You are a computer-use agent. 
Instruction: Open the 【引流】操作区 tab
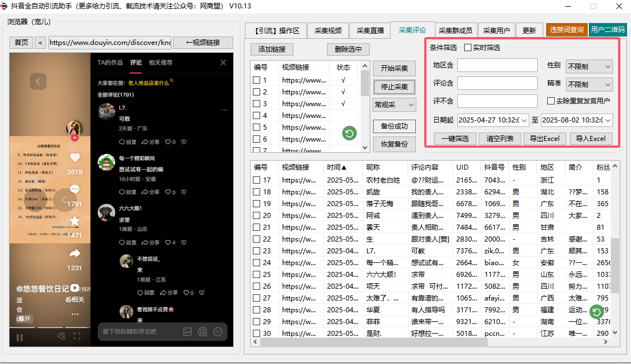pos(276,30)
